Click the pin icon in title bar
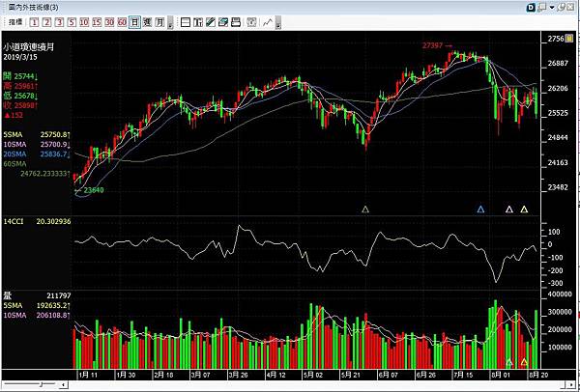Viewport: 580px width, 392px height. point(561,8)
